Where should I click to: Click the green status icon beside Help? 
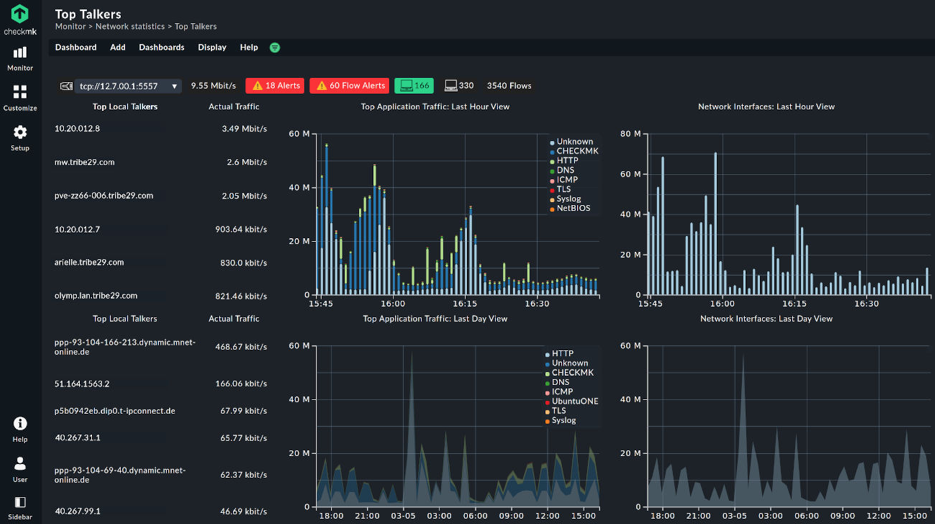point(275,48)
